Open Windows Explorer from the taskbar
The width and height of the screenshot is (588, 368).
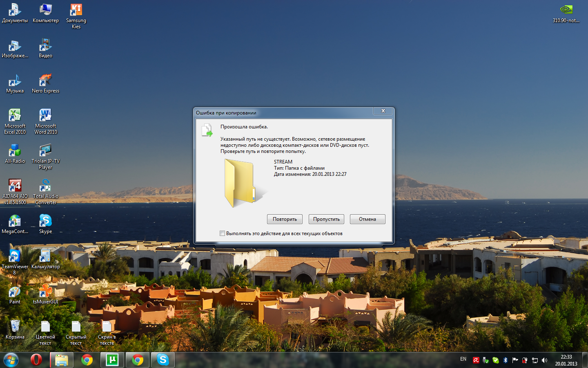pos(62,360)
